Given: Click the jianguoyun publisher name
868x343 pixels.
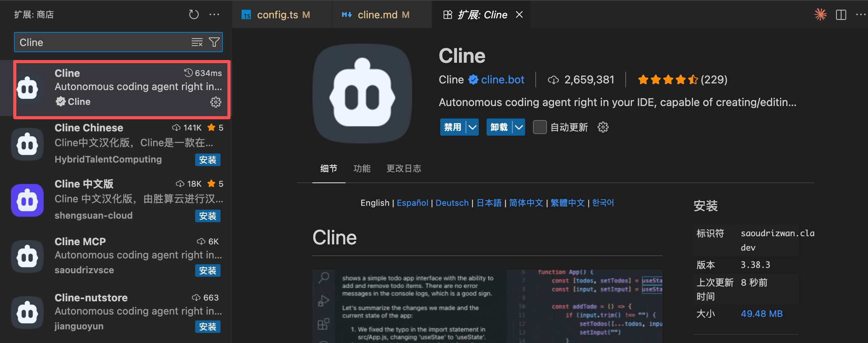Looking at the screenshot, I should (79, 326).
